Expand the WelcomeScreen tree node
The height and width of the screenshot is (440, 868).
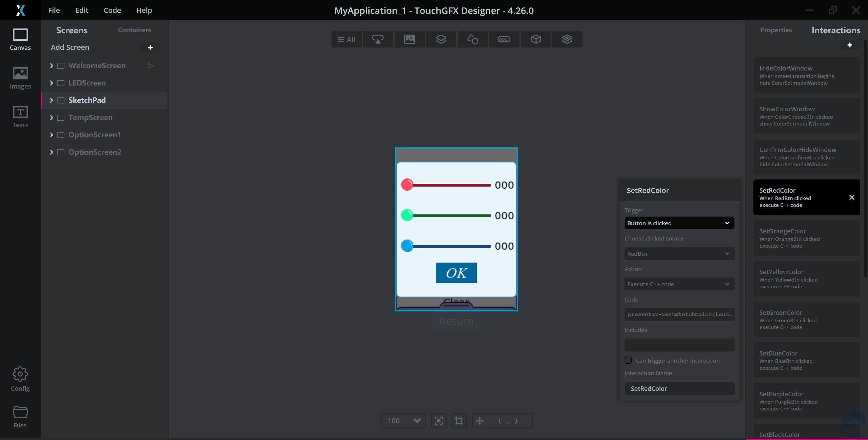pos(52,65)
